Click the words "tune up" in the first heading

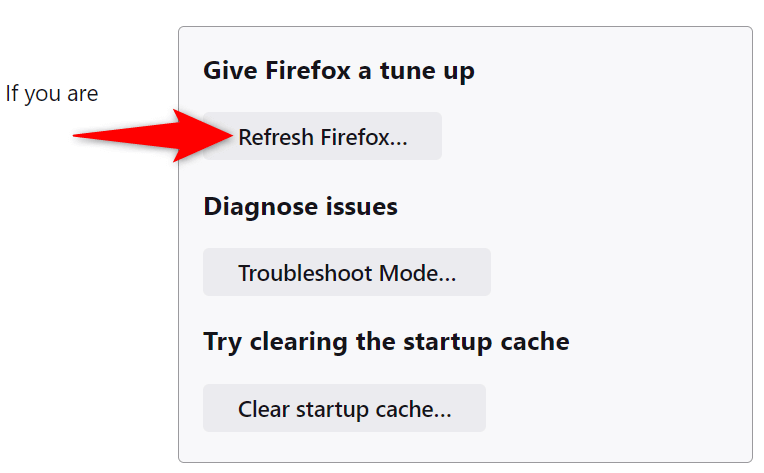tap(428, 72)
